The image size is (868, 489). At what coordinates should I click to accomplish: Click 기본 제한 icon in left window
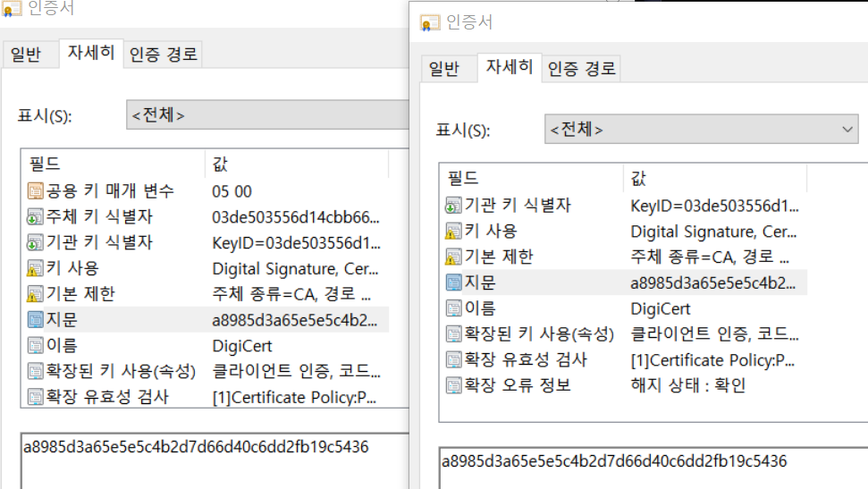[x=35, y=294]
